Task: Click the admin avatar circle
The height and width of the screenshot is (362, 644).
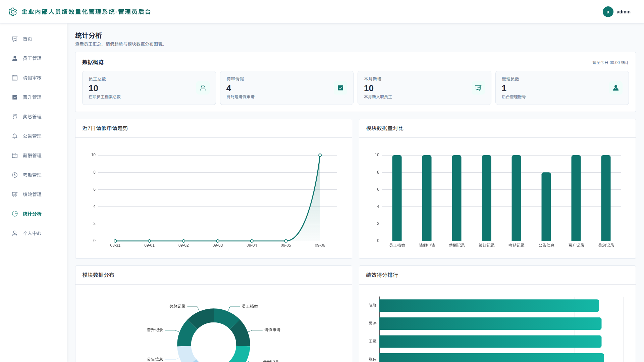Action: pos(608,12)
